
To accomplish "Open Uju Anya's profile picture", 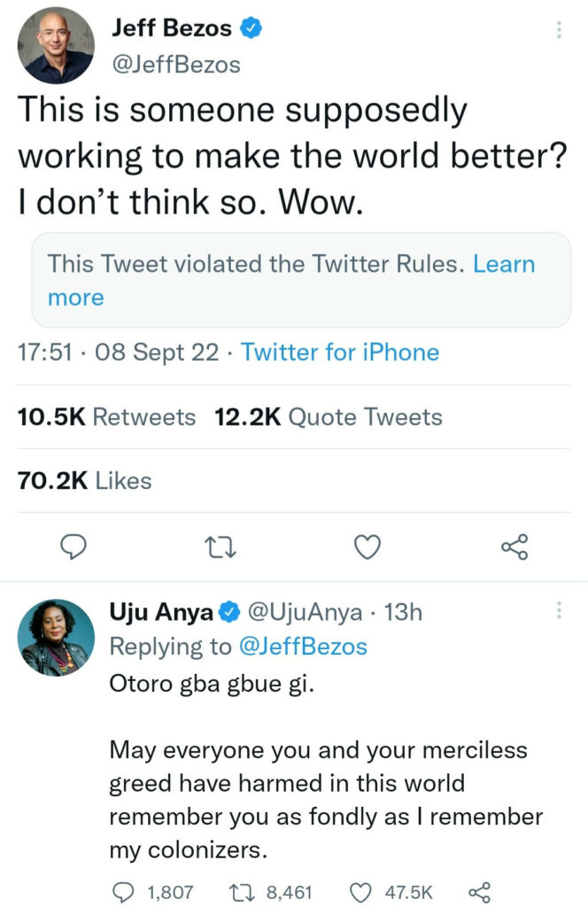I will click(x=56, y=637).
